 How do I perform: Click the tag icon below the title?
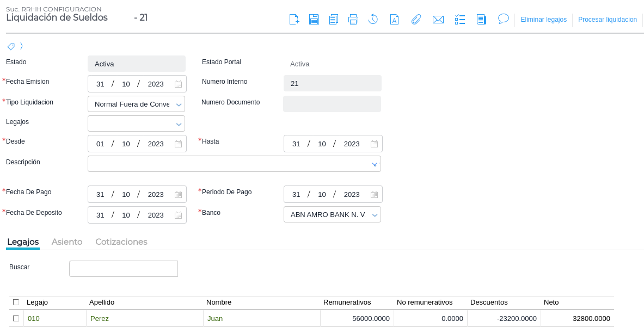[x=11, y=46]
